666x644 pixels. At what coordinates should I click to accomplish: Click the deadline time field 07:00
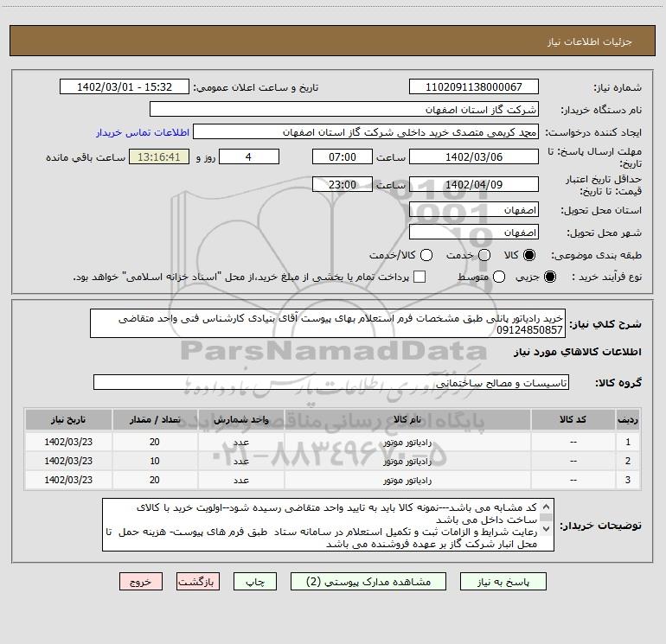343,157
